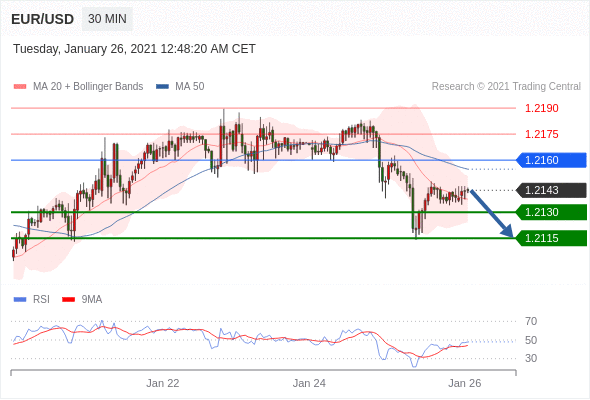Click the 30 MIN timeframe badge

tap(107, 19)
